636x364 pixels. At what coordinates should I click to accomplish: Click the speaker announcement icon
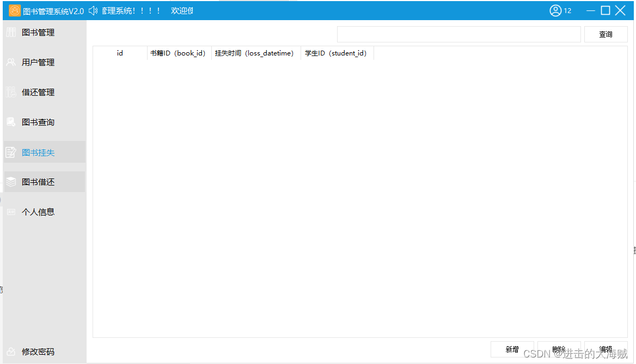point(93,10)
